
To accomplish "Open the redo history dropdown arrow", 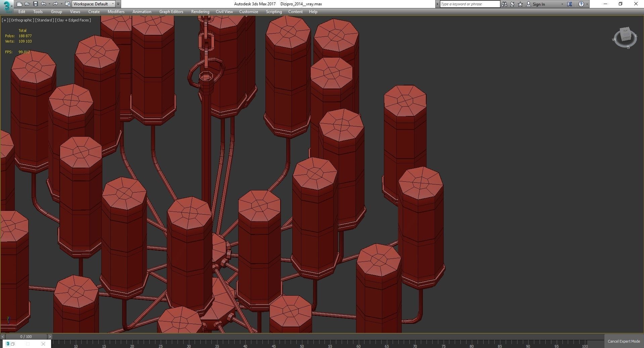I will pos(61,4).
